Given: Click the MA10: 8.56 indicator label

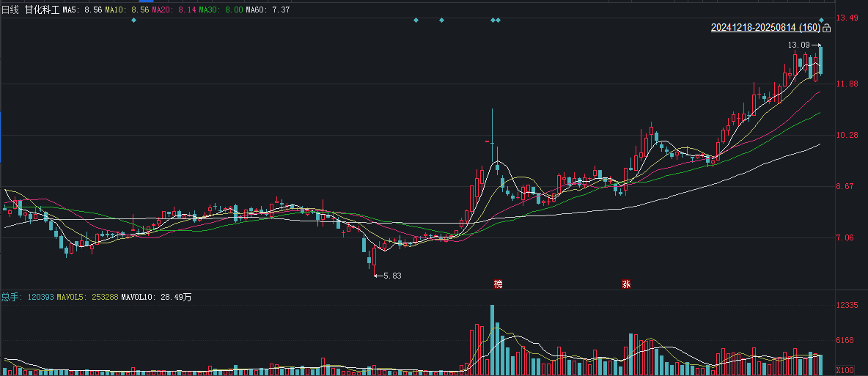Looking at the screenshot, I should pyautogui.click(x=128, y=10).
